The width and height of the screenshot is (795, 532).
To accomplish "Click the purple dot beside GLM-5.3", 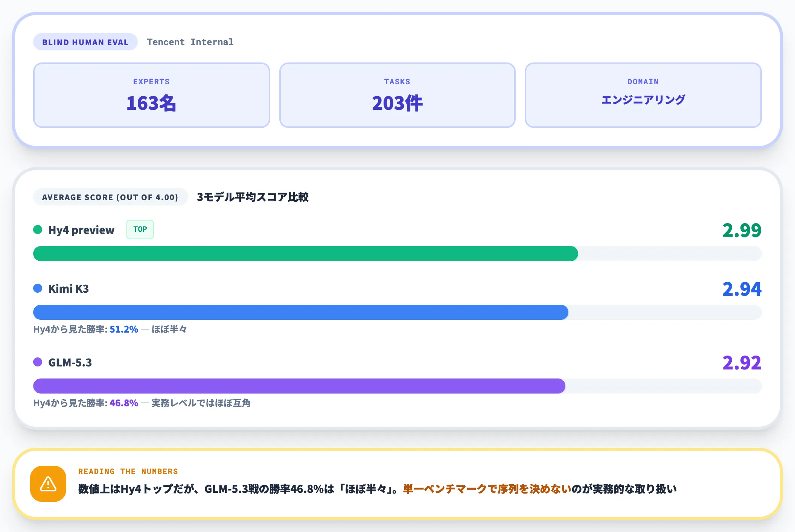I will 38,362.
